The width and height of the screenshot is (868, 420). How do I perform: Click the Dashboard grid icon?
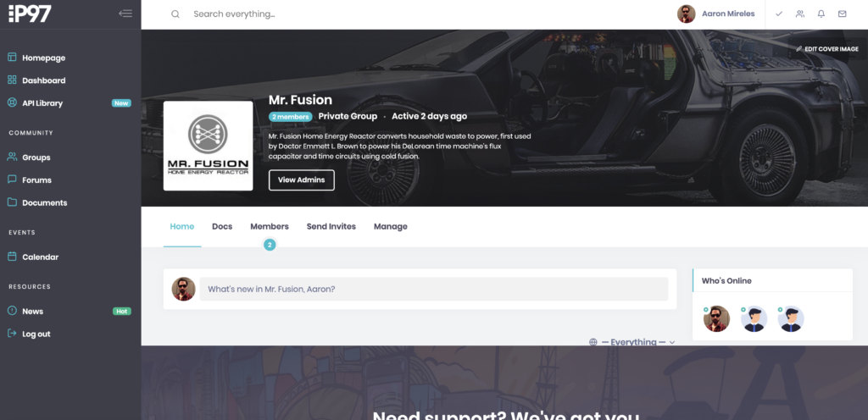(x=12, y=80)
